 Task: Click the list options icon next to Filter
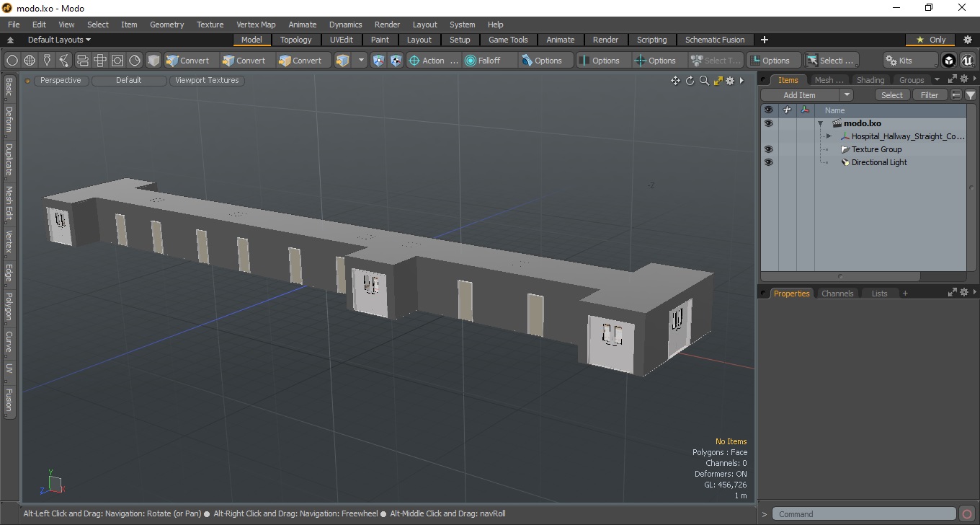(956, 95)
